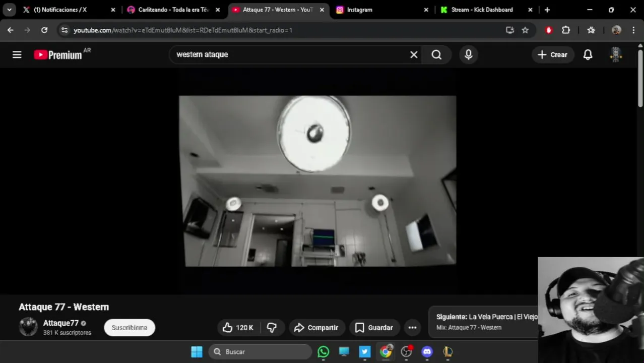Bookmark this page with star icon
This screenshot has width=644, height=363.
[x=525, y=30]
